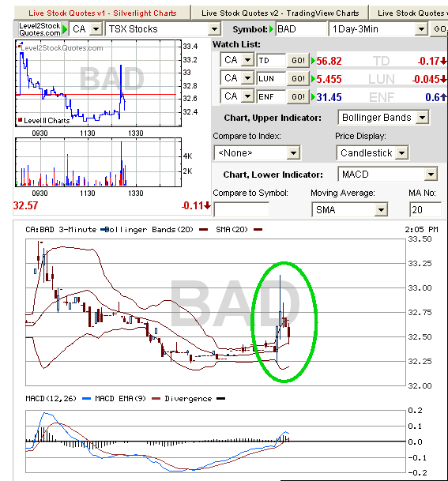
Task: Expand the TSX Stocks exchange dropdown
Action: [164, 29]
